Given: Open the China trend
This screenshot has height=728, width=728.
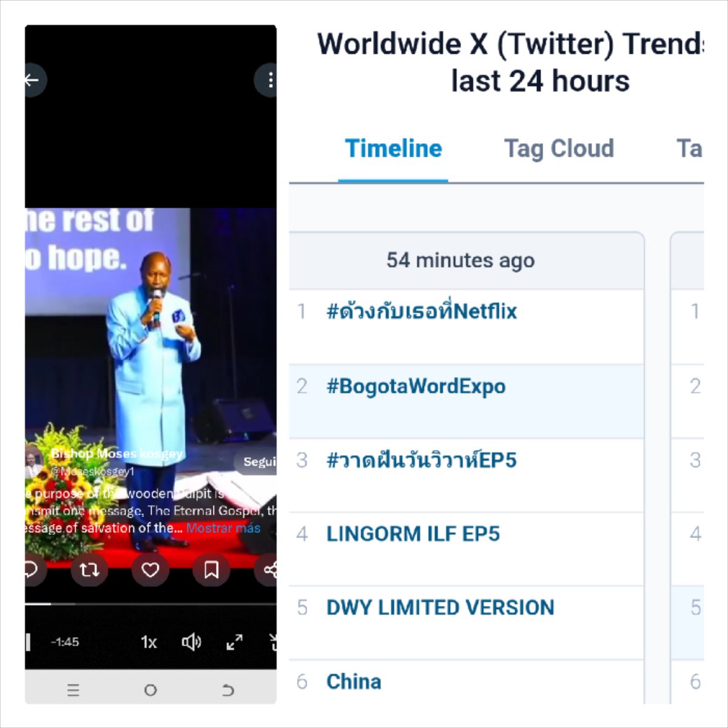Looking at the screenshot, I should coord(354,682).
